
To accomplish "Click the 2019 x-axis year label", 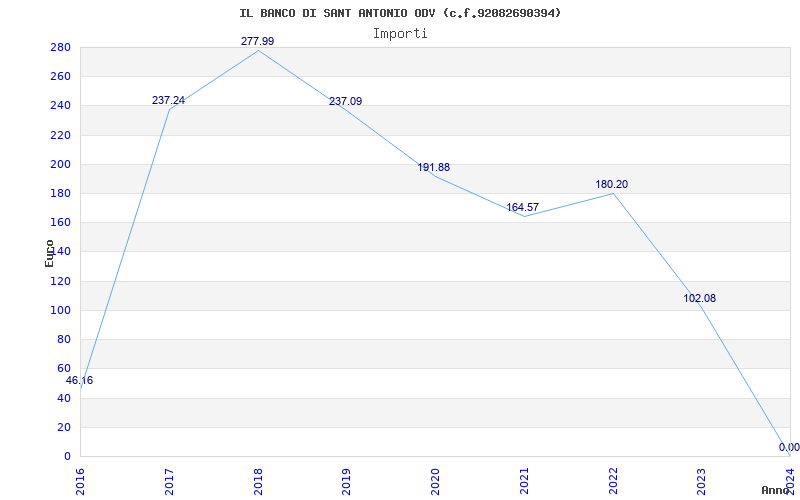I will pyautogui.click(x=347, y=482).
